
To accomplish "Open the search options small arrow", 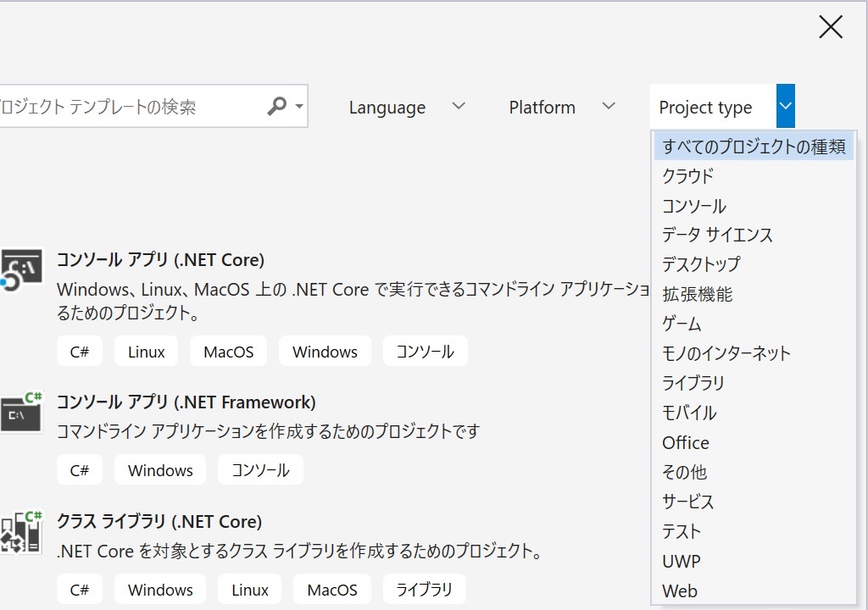I will pyautogui.click(x=299, y=106).
